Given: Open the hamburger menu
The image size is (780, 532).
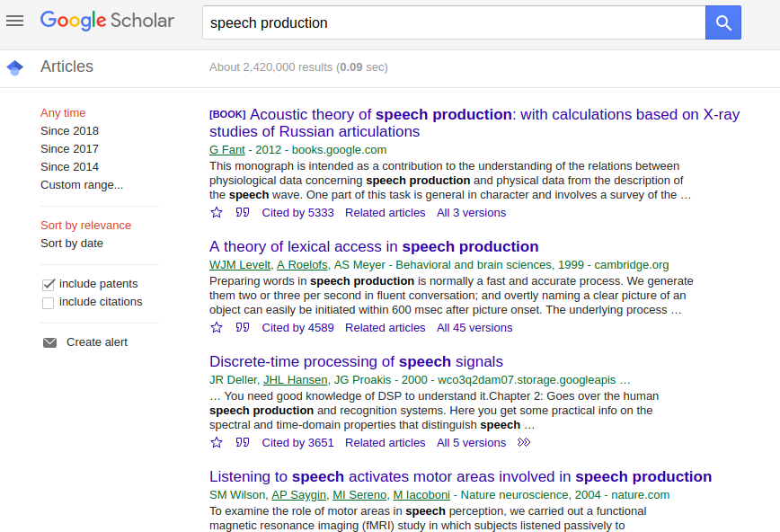Looking at the screenshot, I should click(15, 21).
